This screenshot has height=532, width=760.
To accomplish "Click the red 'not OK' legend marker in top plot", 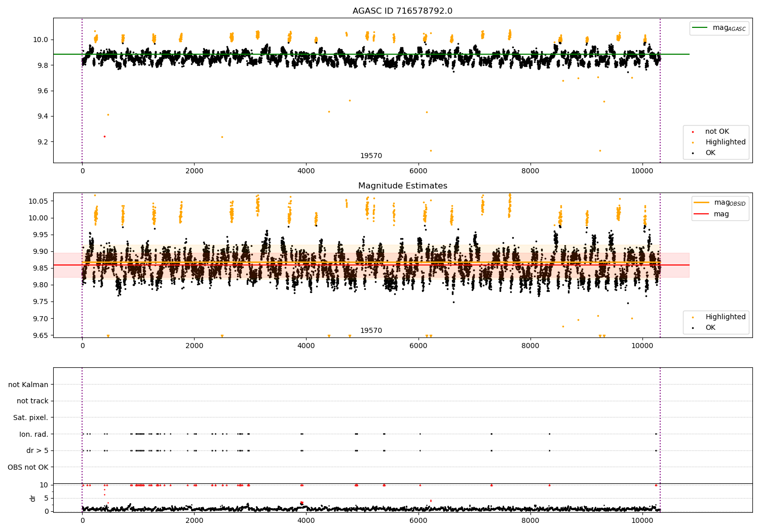I will click(693, 132).
